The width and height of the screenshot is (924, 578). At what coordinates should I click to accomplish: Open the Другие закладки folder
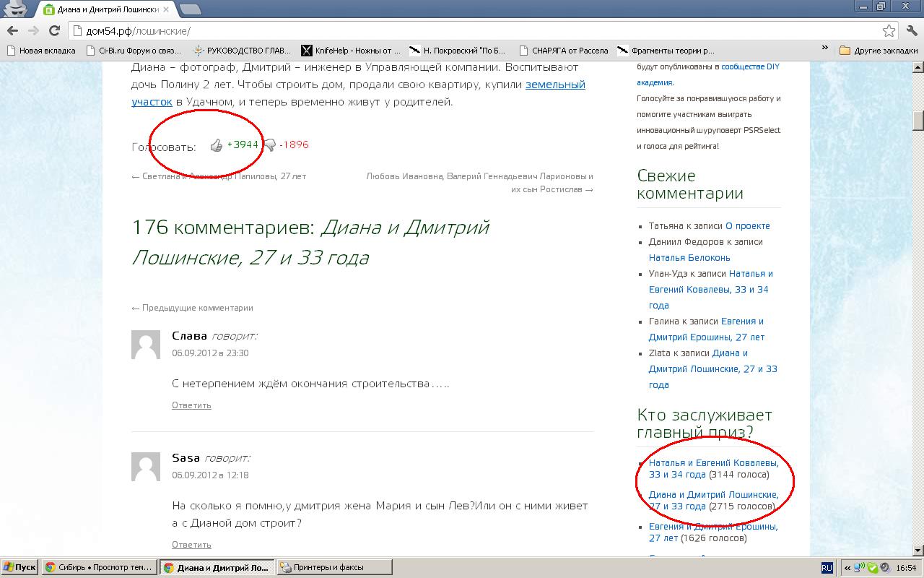pos(879,51)
